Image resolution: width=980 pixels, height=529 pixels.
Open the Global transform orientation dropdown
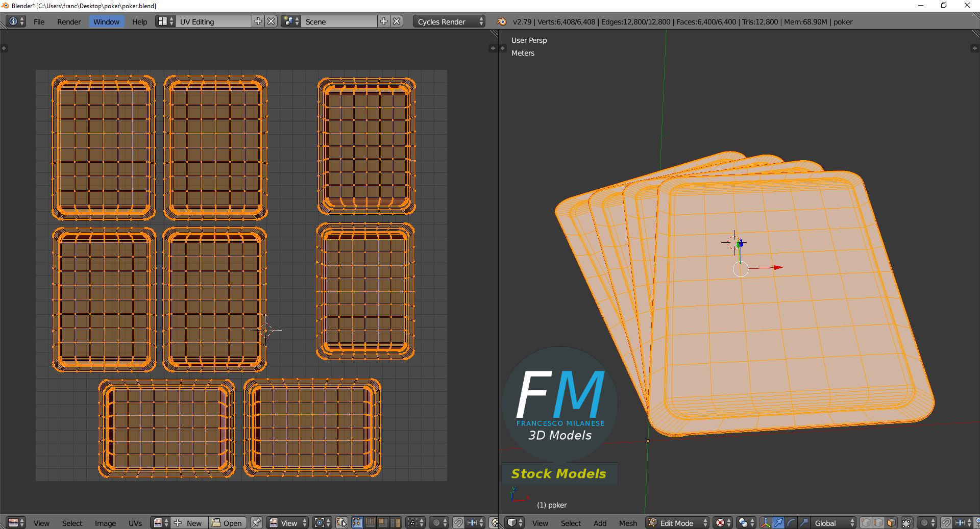click(x=834, y=523)
